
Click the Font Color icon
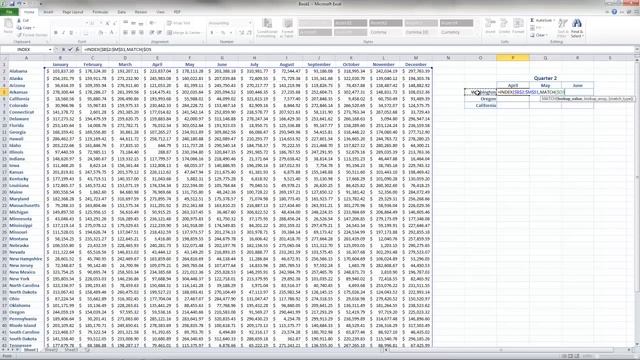coord(111,33)
